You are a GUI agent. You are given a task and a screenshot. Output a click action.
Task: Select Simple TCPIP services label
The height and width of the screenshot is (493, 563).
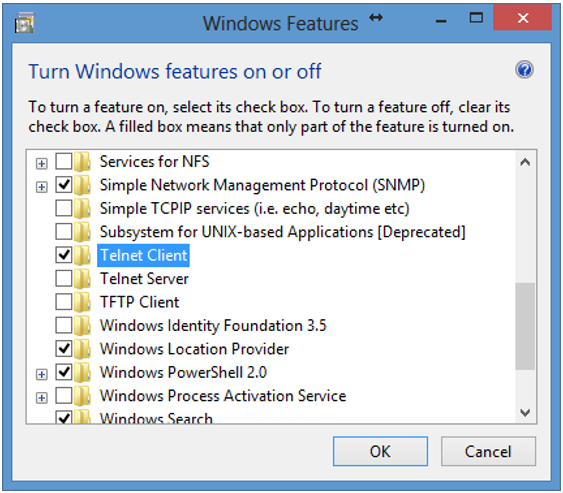click(x=255, y=209)
